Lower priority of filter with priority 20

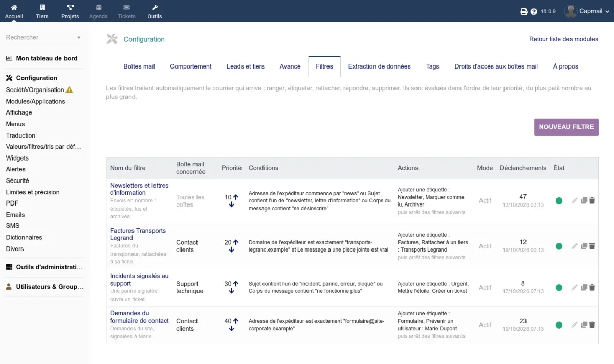pyautogui.click(x=231, y=250)
